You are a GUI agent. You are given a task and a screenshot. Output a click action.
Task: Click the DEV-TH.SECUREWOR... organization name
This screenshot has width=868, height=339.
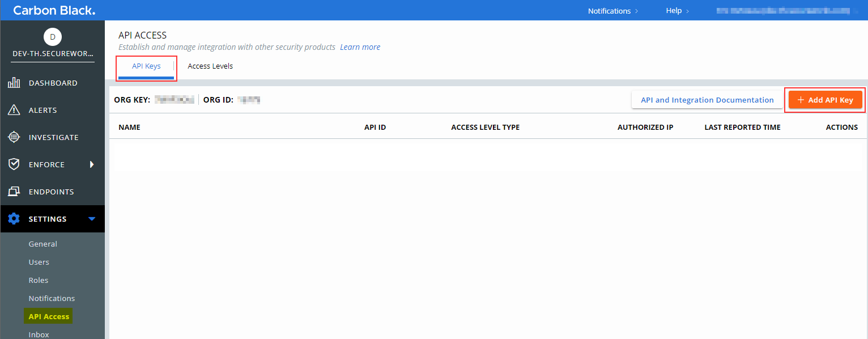(53, 55)
